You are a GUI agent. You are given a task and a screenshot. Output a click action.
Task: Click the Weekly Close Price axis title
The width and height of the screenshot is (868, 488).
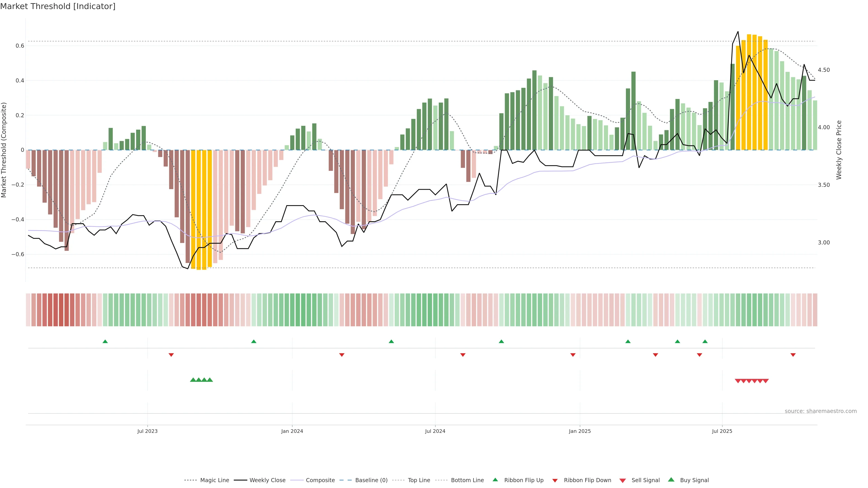[839, 150]
